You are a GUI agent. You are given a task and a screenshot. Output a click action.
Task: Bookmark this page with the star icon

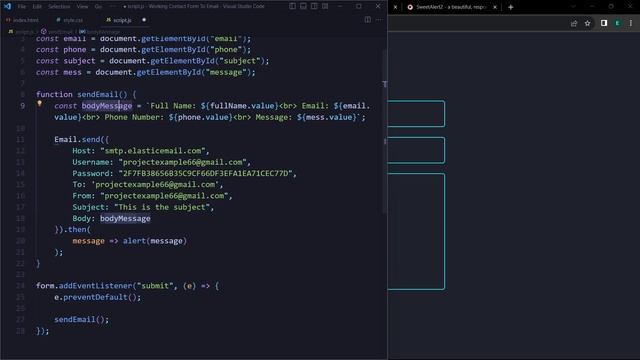pos(588,23)
